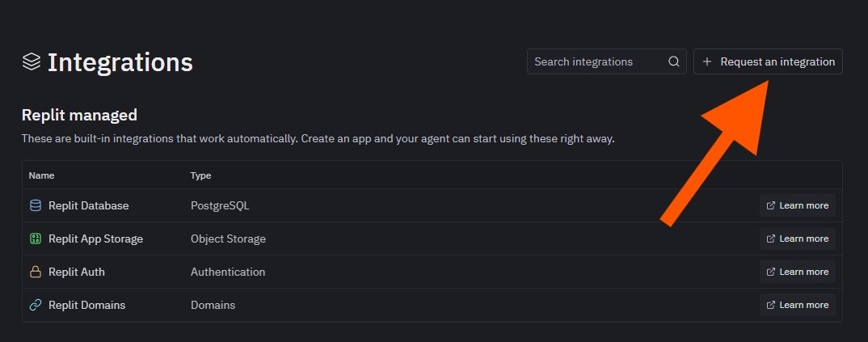Click the Replit Database cylinder icon
868x342 pixels.
36,205
